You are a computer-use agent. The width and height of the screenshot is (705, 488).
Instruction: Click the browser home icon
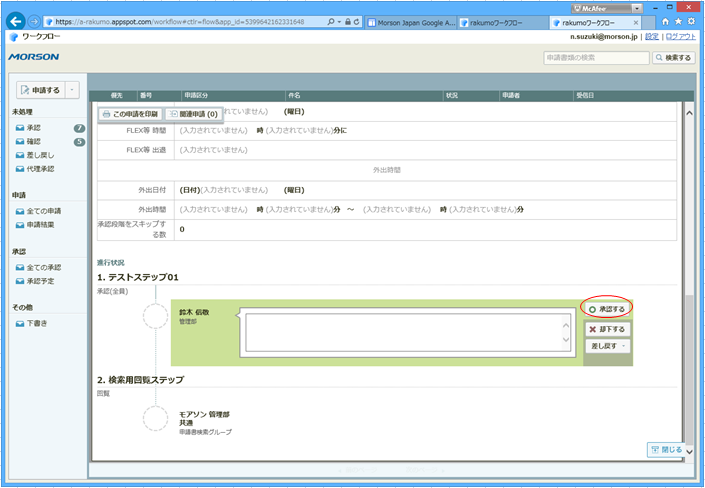click(665, 21)
